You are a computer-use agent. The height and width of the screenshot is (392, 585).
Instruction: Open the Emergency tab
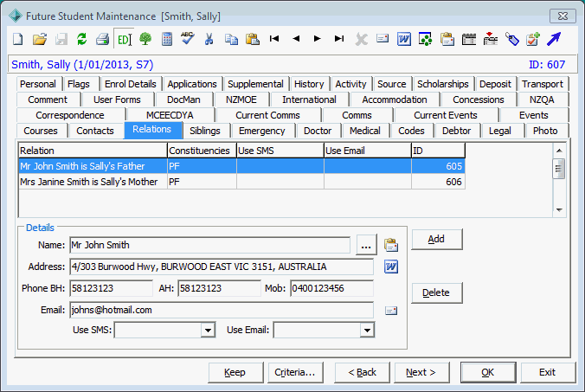coord(262,131)
